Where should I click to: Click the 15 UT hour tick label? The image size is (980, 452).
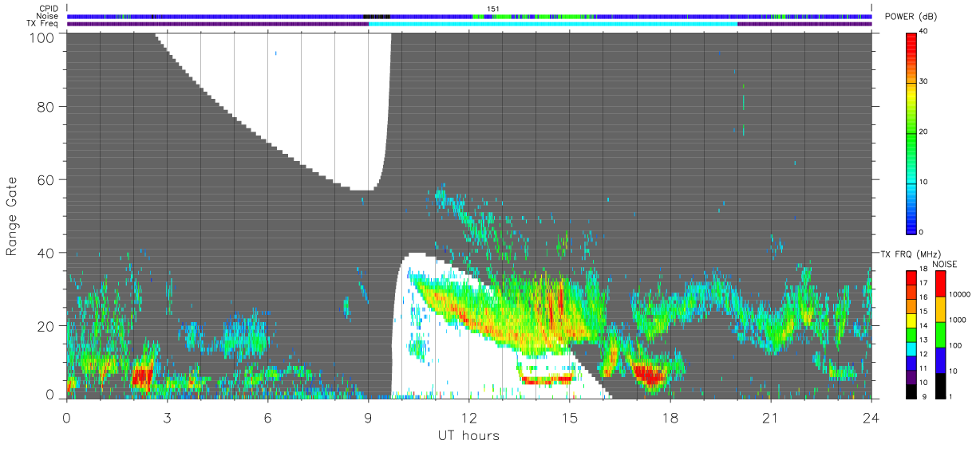[569, 419]
